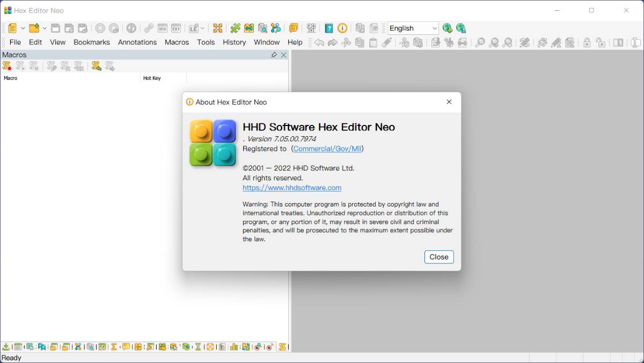Open the Bookmarks menu
Viewport: 644px width, 363px height.
[92, 42]
